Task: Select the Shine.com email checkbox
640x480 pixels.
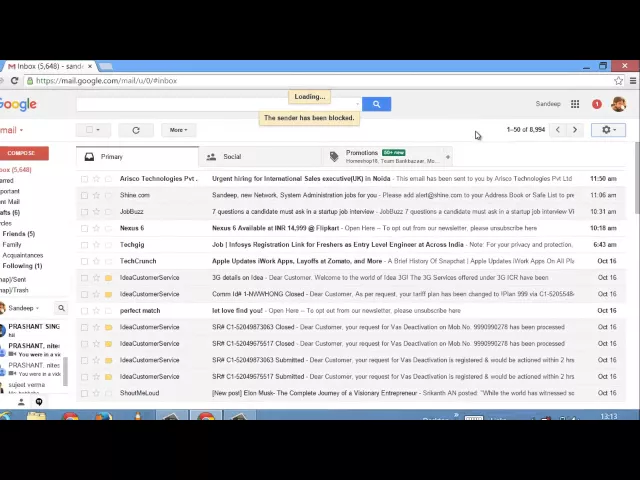Action: click(84, 196)
